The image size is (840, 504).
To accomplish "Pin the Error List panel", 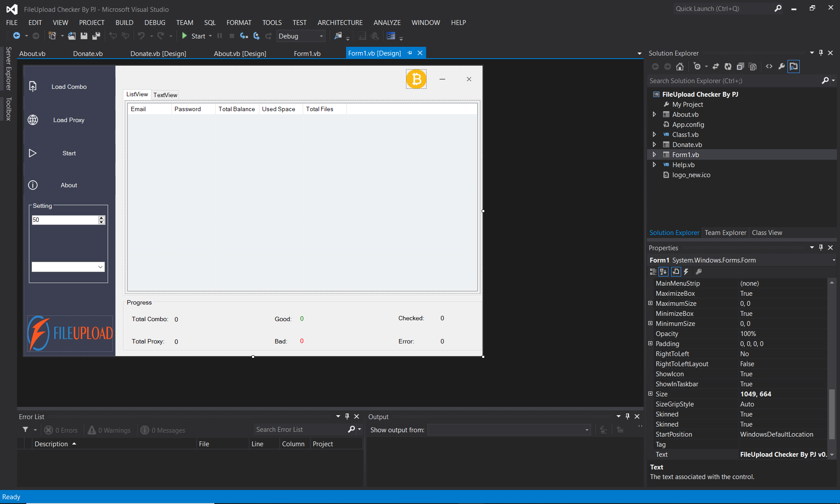I will pos(347,416).
